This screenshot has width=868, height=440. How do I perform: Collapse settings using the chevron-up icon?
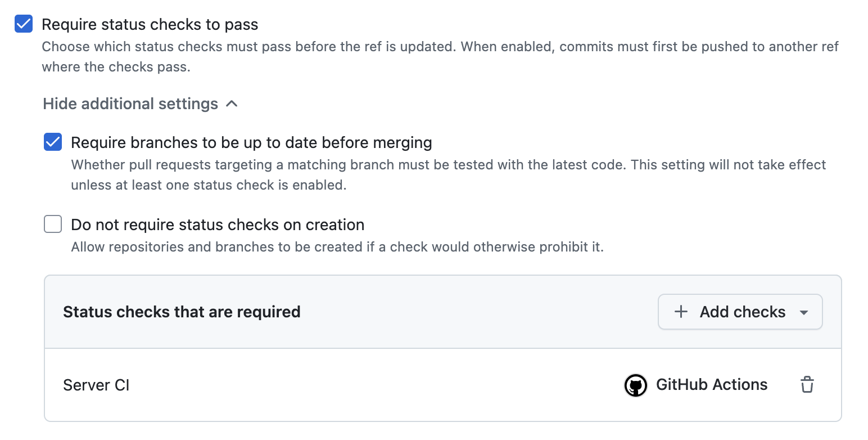click(232, 104)
